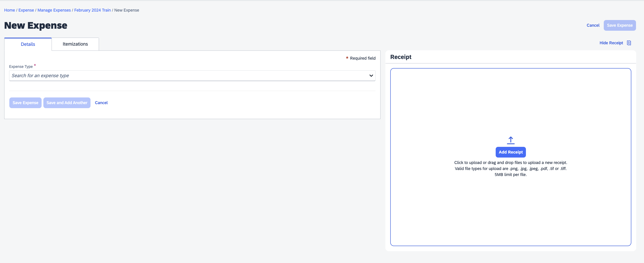Switch to the Itemizations tab

[75, 44]
